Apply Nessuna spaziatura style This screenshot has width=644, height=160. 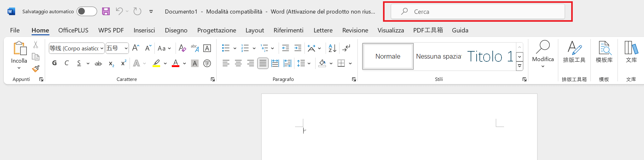coord(439,56)
